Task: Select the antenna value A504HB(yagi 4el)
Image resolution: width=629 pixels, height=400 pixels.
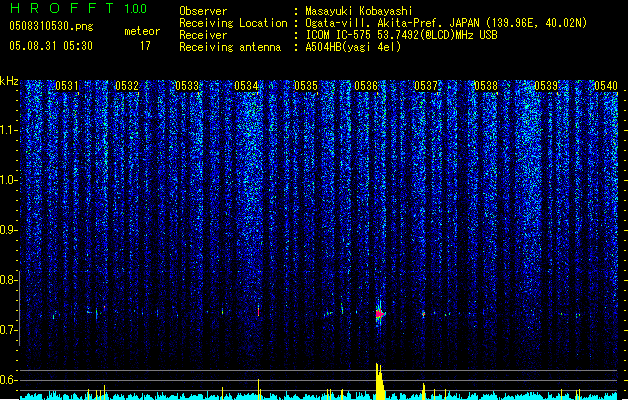Action: 353,47
